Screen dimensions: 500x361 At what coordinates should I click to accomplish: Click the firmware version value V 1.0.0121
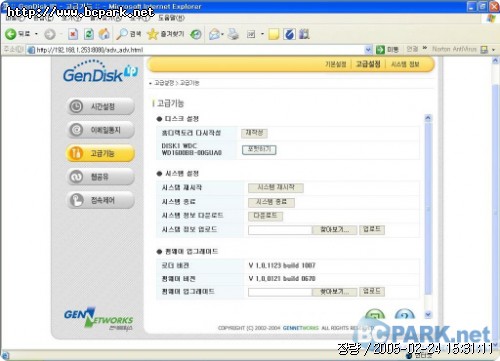click(282, 278)
